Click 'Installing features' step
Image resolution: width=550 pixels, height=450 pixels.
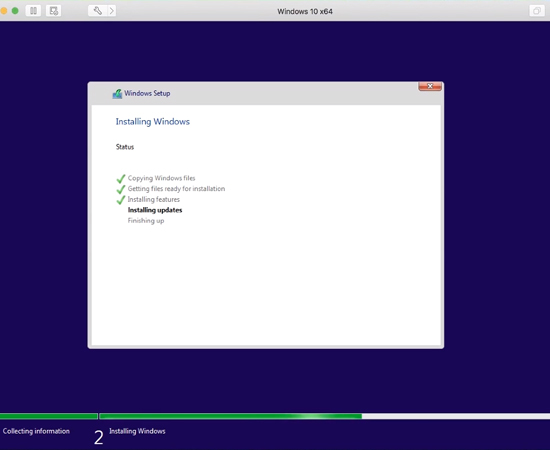[154, 199]
